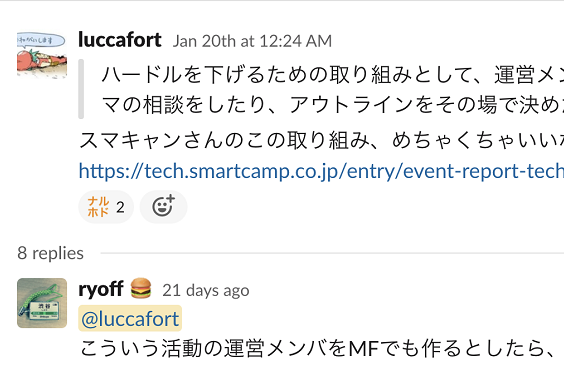Click the hamburger status emoji beside ryoff
The height and width of the screenshot is (376, 564).
tap(141, 289)
